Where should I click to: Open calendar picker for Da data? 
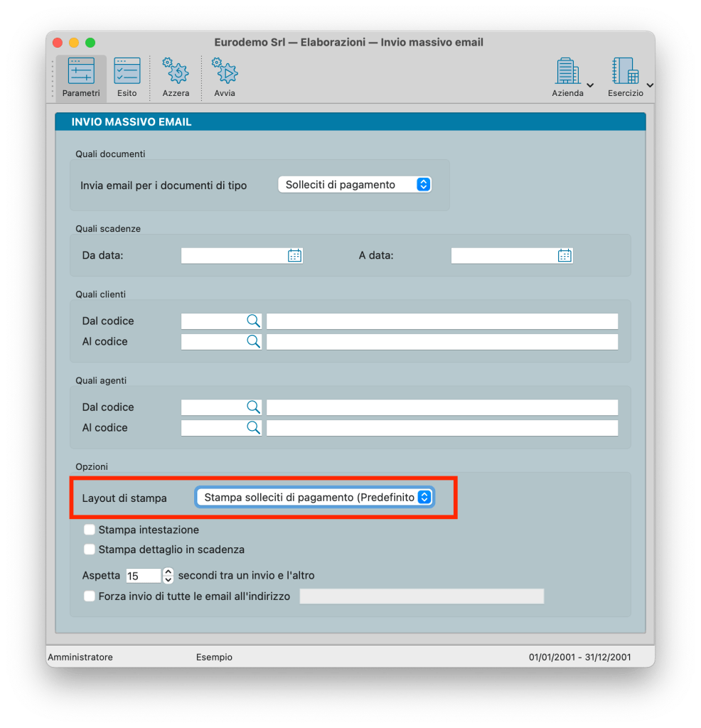294,256
